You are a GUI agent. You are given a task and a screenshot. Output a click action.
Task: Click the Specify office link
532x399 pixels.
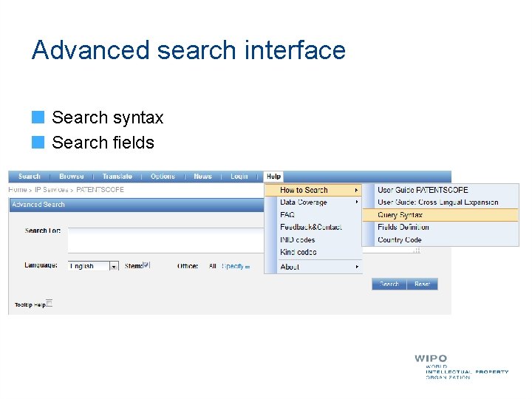[233, 266]
